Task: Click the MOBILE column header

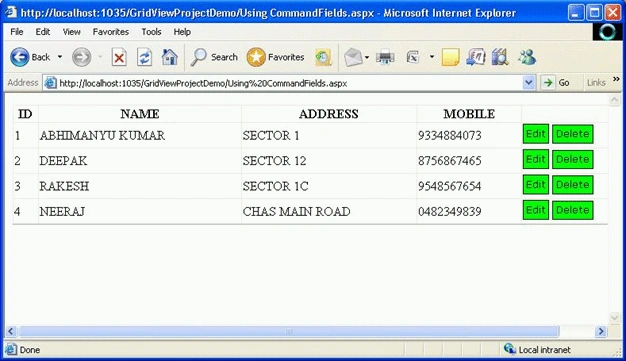Action: pos(469,114)
